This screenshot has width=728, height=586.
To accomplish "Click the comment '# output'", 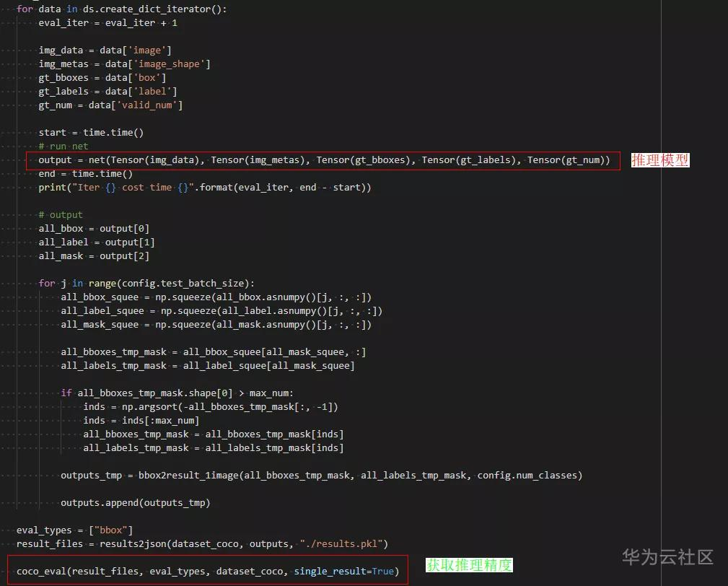I will click(61, 215).
